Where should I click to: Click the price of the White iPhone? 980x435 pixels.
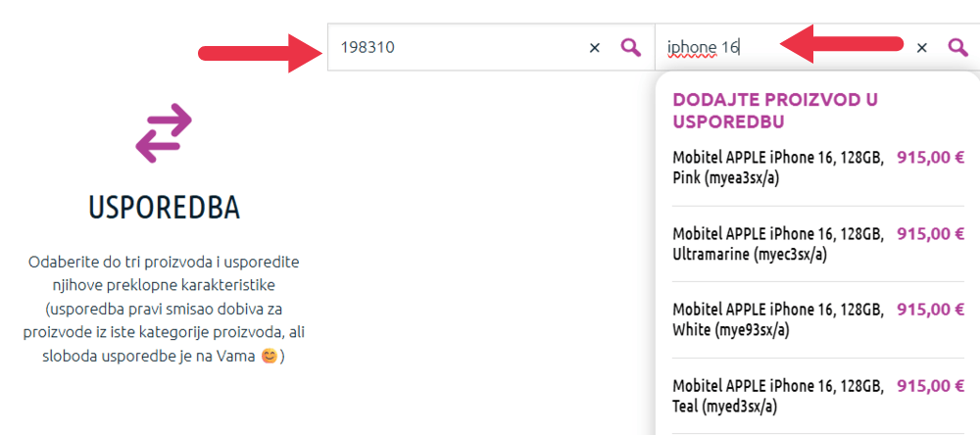(x=930, y=310)
